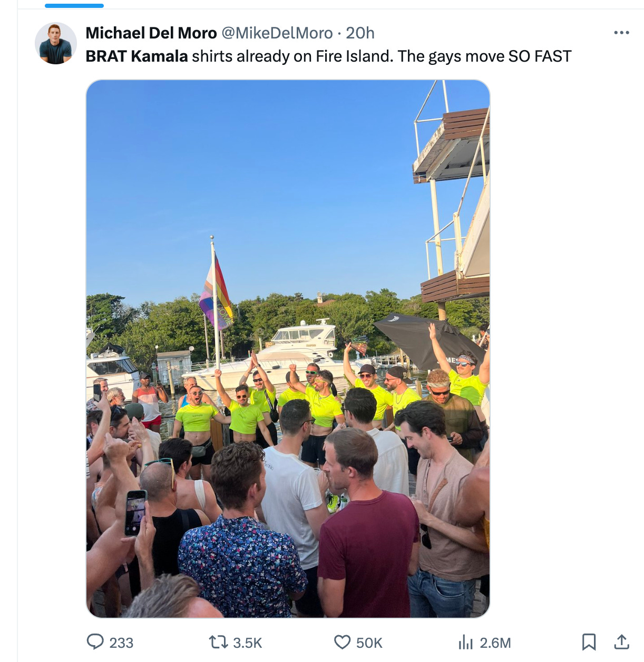Image resolution: width=644 pixels, height=662 pixels.
Task: Click the 3.5K reposts count
Action: pyautogui.click(x=247, y=642)
